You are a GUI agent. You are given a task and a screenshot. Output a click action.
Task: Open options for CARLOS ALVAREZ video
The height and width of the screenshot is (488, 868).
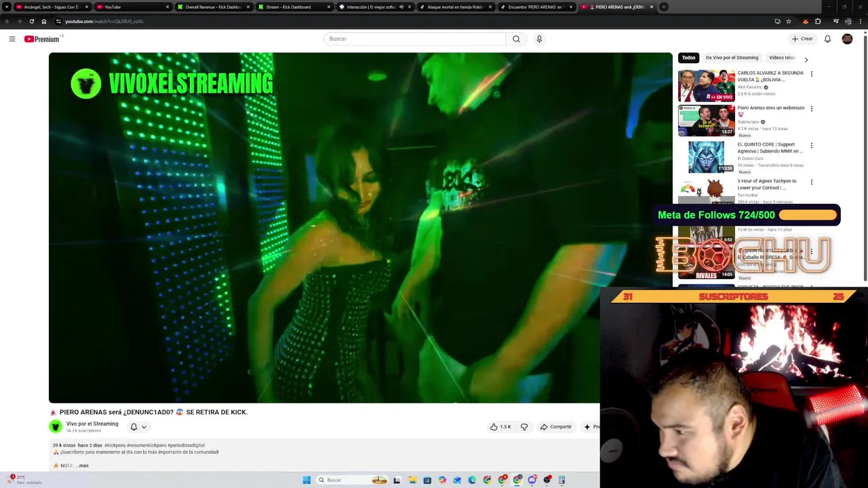(x=811, y=73)
